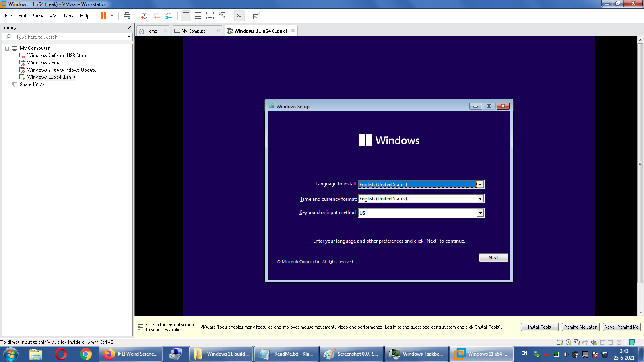644x362 pixels.
Task: Revert VM to the previous snapshot
Action: (x=157, y=16)
